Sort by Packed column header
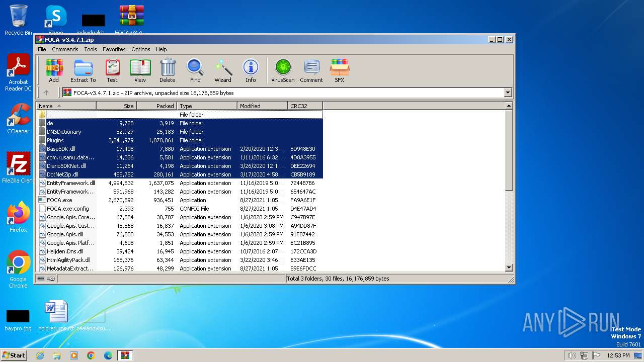Screen dimensions: 644x362 click(156, 106)
